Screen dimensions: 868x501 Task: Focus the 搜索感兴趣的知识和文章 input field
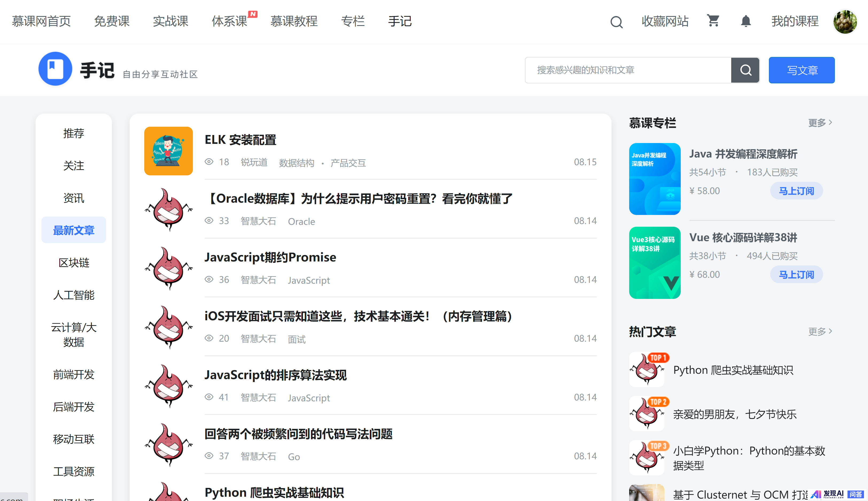(x=628, y=70)
